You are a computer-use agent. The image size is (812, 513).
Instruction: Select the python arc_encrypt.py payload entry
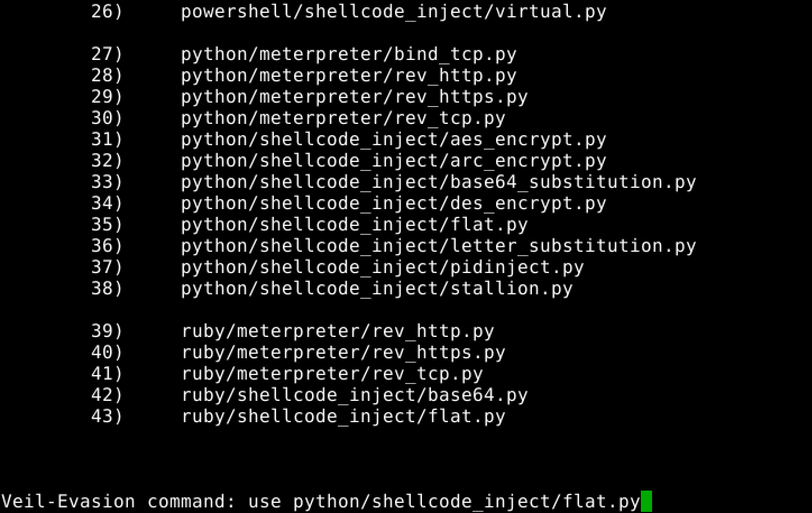[393, 161]
